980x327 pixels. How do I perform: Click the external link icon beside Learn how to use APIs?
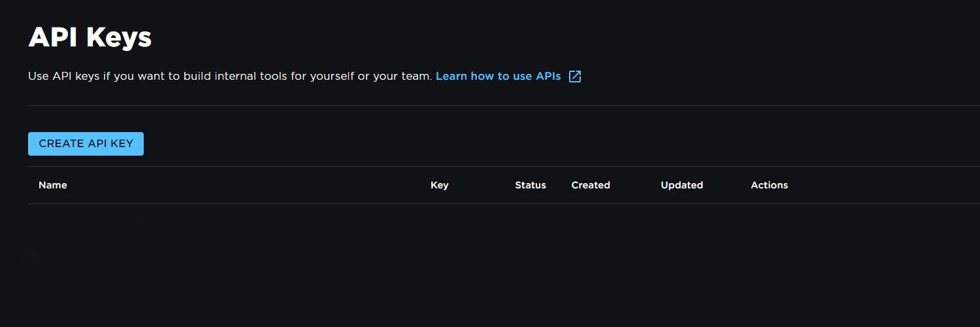click(575, 77)
